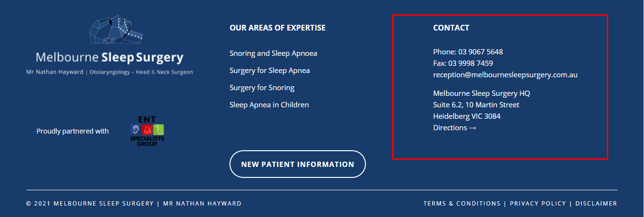
Task: Open the Surgery for Sleep Apnea link
Action: pyautogui.click(x=270, y=71)
